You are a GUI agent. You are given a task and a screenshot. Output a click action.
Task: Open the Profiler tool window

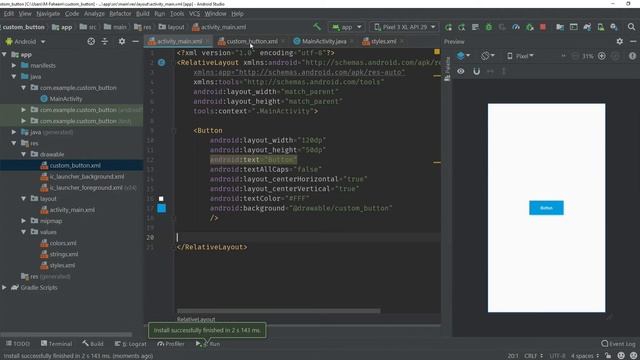(x=171, y=344)
